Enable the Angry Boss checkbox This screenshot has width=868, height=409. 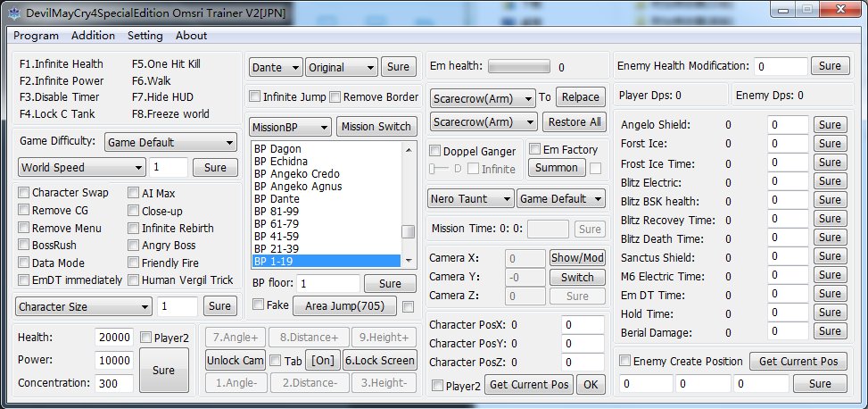point(134,245)
